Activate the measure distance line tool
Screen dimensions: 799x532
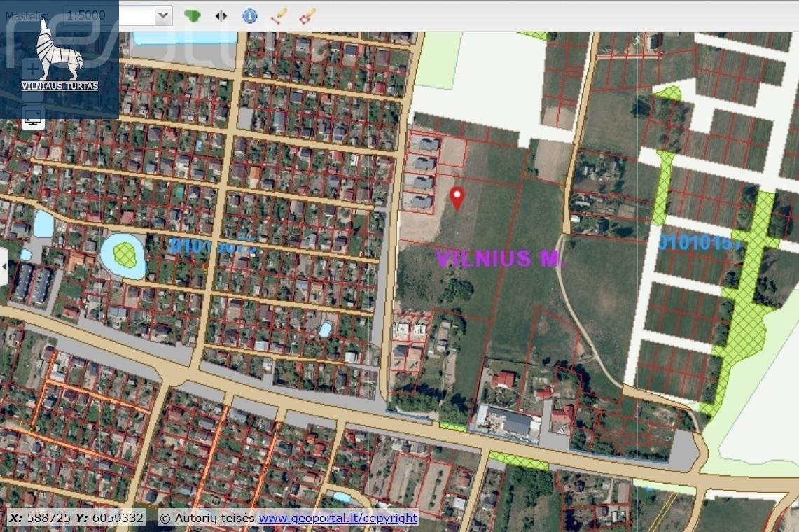tap(279, 16)
